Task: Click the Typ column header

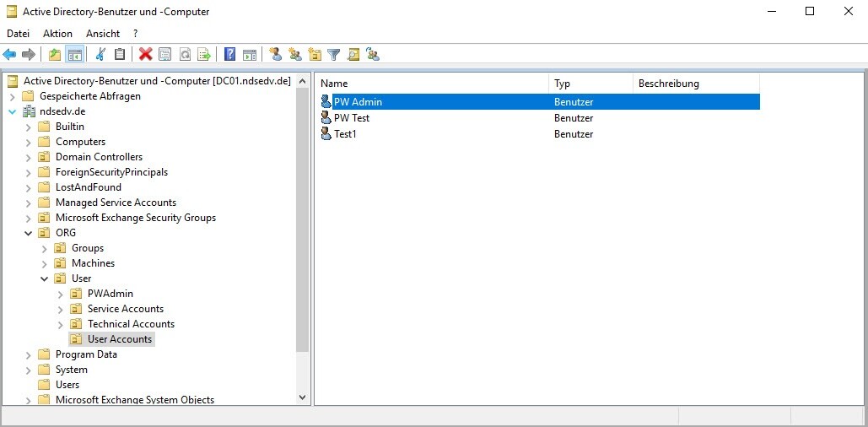Action: (x=590, y=84)
